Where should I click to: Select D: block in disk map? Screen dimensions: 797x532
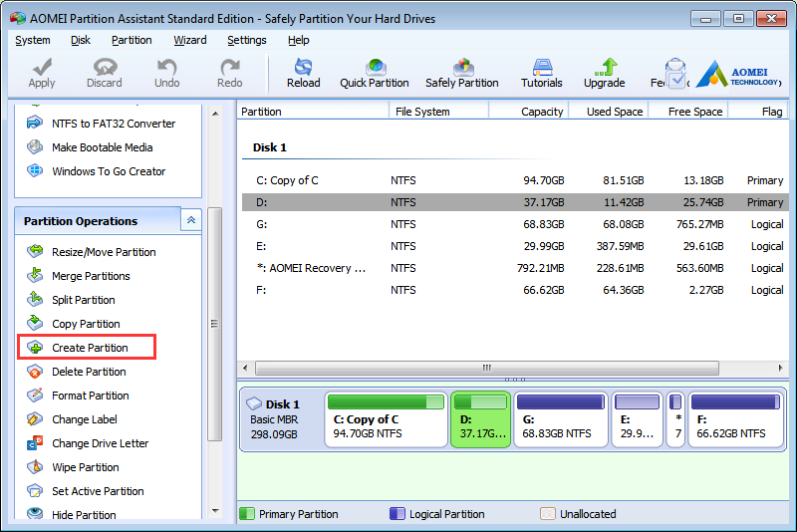point(481,419)
